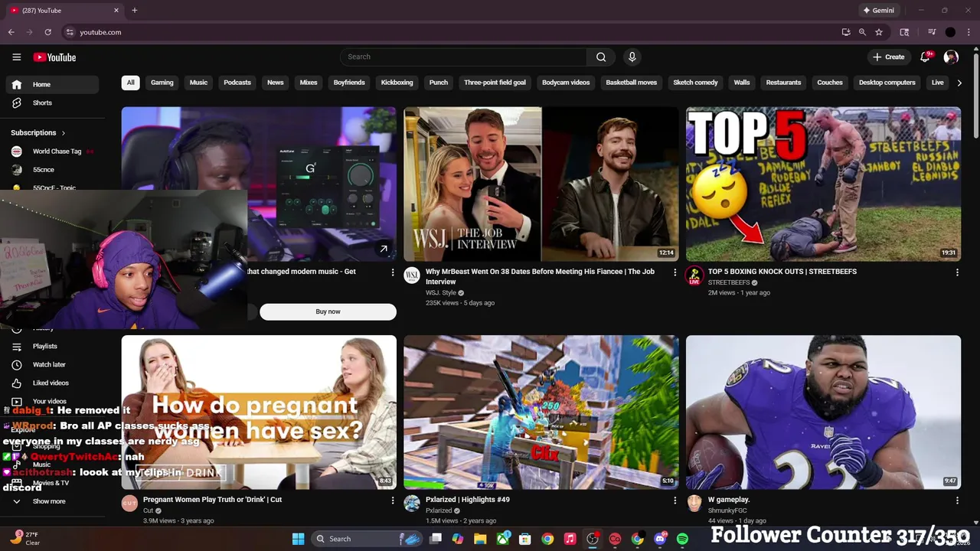Open Shorts in sidebar
The height and width of the screenshot is (551, 980).
point(52,103)
